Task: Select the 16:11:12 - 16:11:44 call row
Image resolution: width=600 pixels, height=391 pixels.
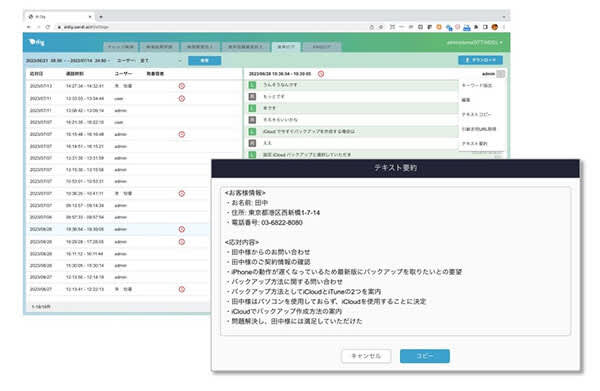Action: coord(119,254)
